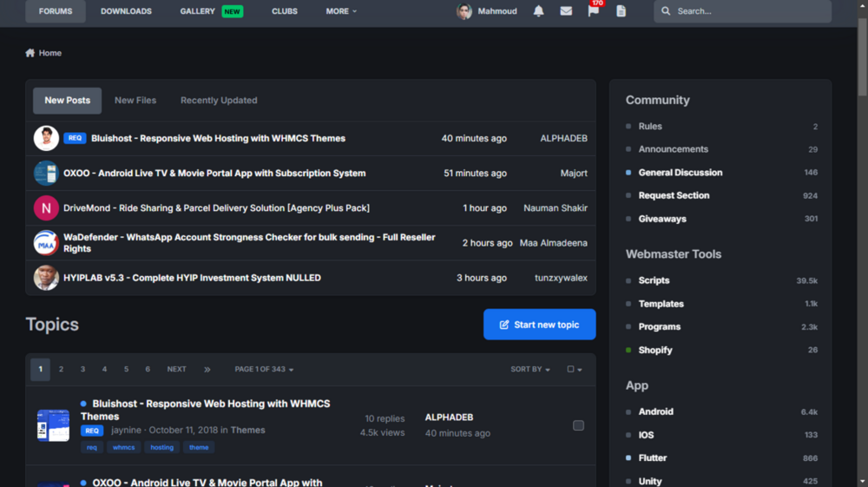Open the MAA avatar on WaDefender post

pos(46,243)
